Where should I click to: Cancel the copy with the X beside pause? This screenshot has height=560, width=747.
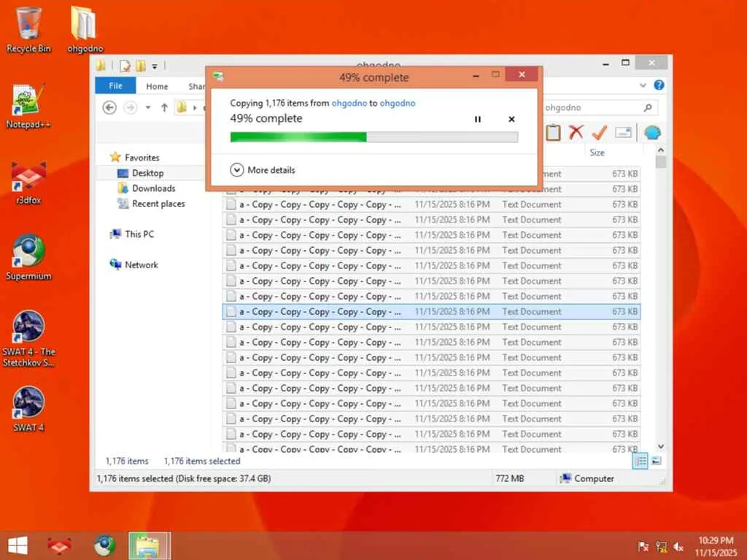(511, 120)
